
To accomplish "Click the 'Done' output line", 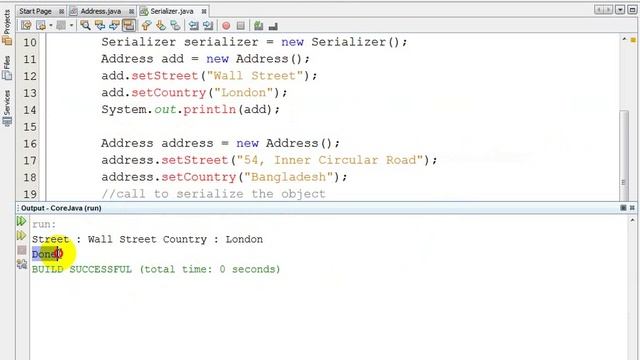I will (44, 254).
